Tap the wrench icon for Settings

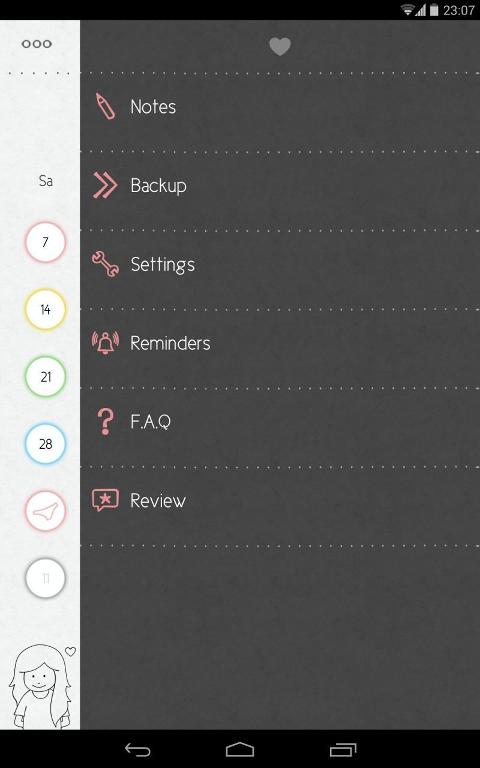tap(105, 264)
